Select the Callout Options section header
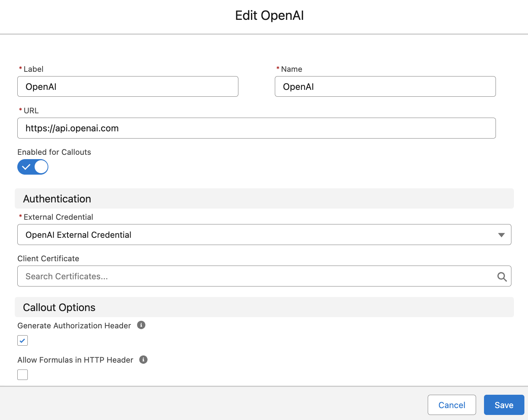Image resolution: width=528 pixels, height=420 pixels. [x=59, y=307]
